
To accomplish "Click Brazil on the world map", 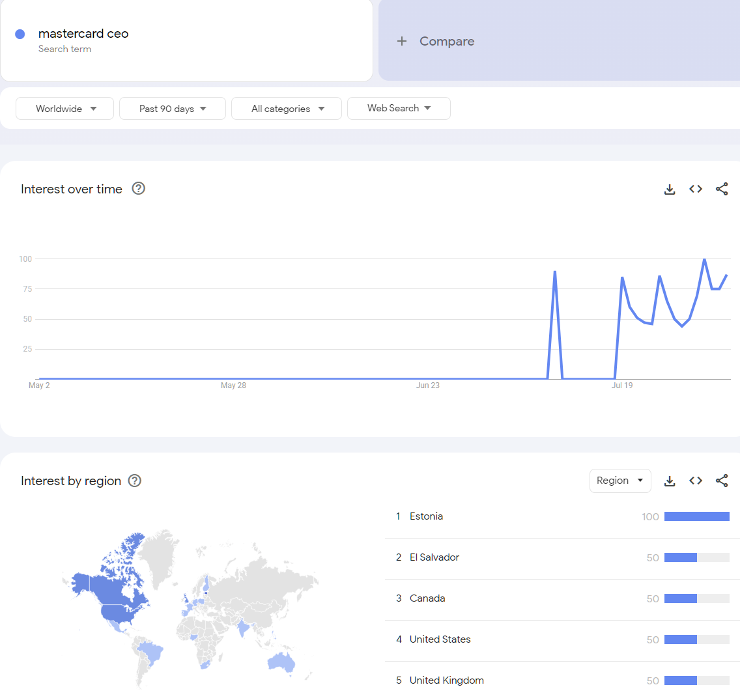I will 152,652.
